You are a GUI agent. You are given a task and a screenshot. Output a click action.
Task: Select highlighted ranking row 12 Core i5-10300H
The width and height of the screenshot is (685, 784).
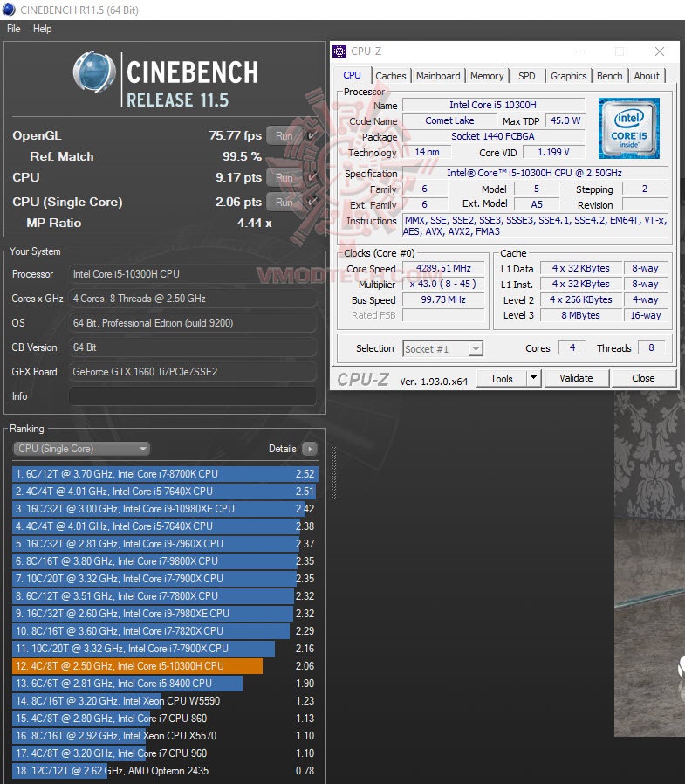click(x=165, y=666)
